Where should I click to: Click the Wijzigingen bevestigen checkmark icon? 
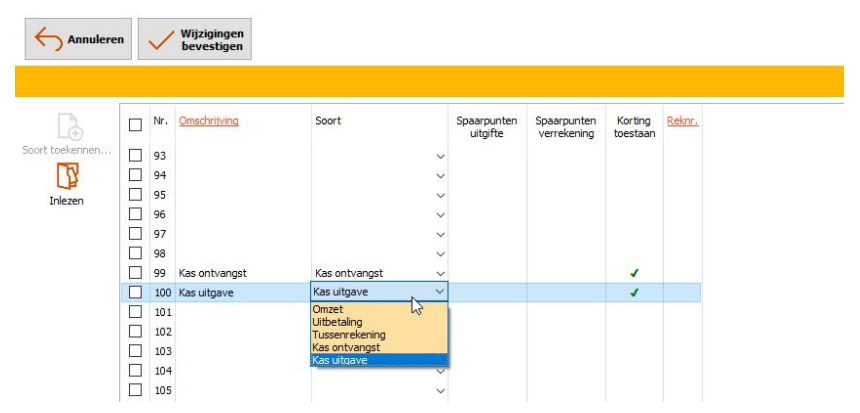tap(160, 39)
